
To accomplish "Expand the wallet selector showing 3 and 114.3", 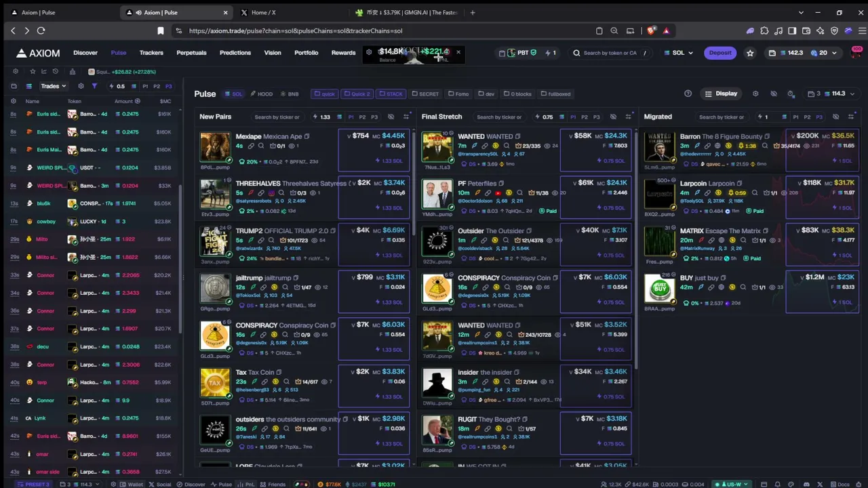I will [x=831, y=94].
